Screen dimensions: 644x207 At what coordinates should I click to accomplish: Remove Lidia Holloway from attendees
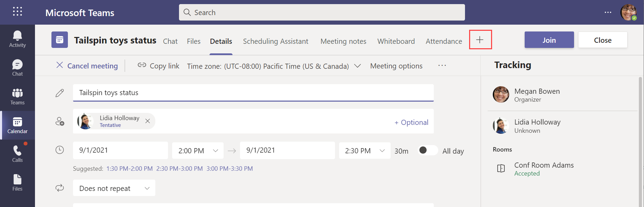tap(148, 121)
